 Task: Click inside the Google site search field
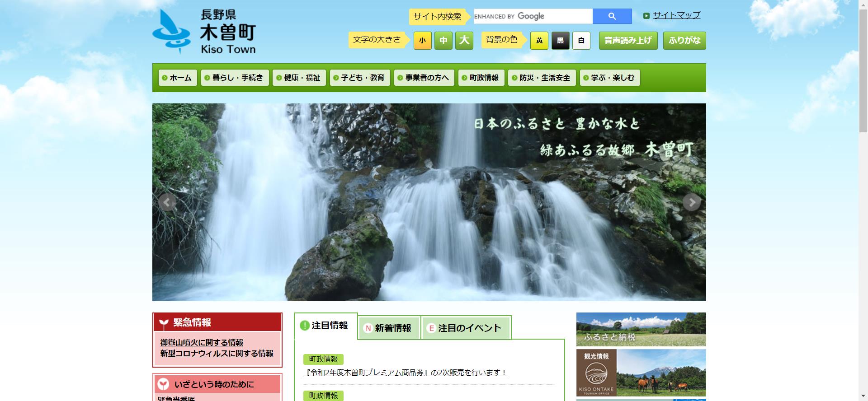click(533, 16)
